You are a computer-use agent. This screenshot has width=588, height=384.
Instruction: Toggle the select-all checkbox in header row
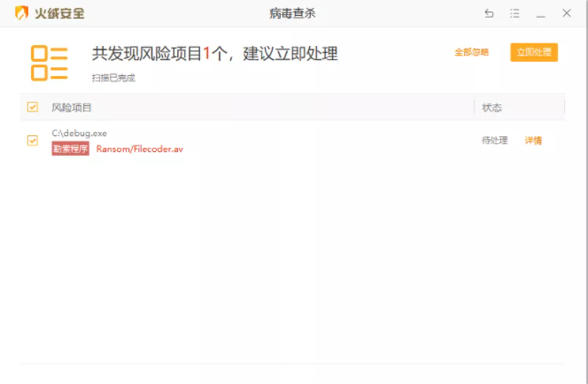pyautogui.click(x=33, y=108)
